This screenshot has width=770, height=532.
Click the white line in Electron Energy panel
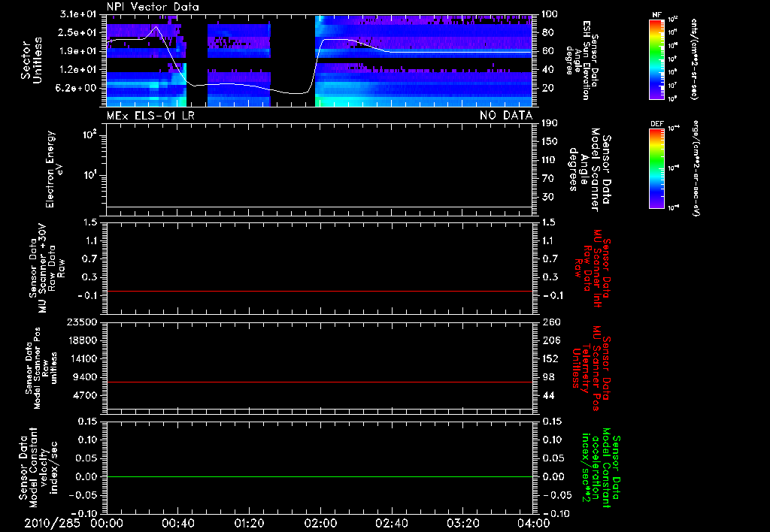(320, 207)
